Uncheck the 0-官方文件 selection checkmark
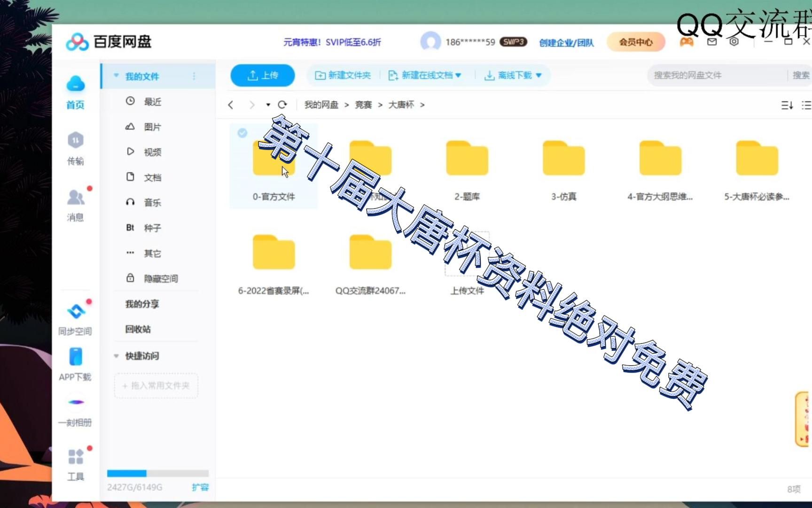This screenshot has height=508, width=812. tap(242, 133)
